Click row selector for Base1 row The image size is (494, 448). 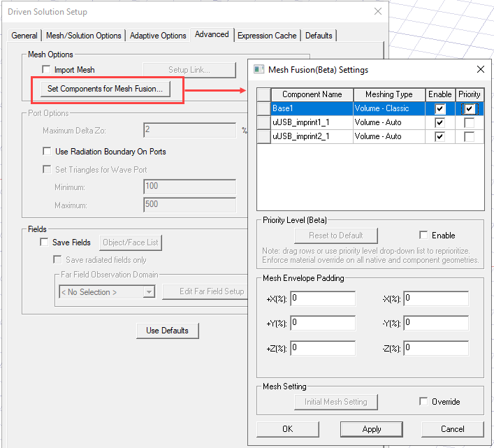tap(264, 108)
